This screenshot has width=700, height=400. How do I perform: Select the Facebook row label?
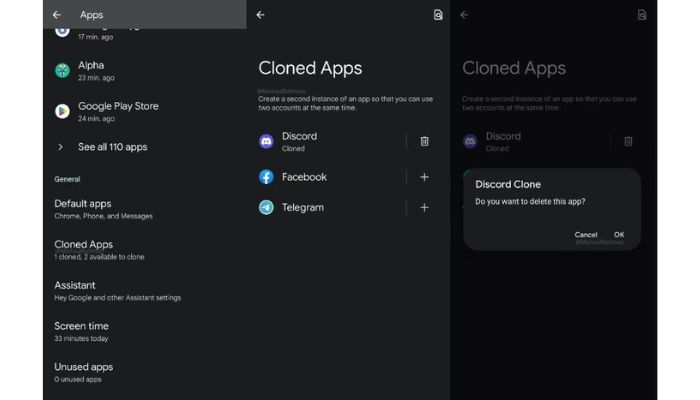point(304,177)
